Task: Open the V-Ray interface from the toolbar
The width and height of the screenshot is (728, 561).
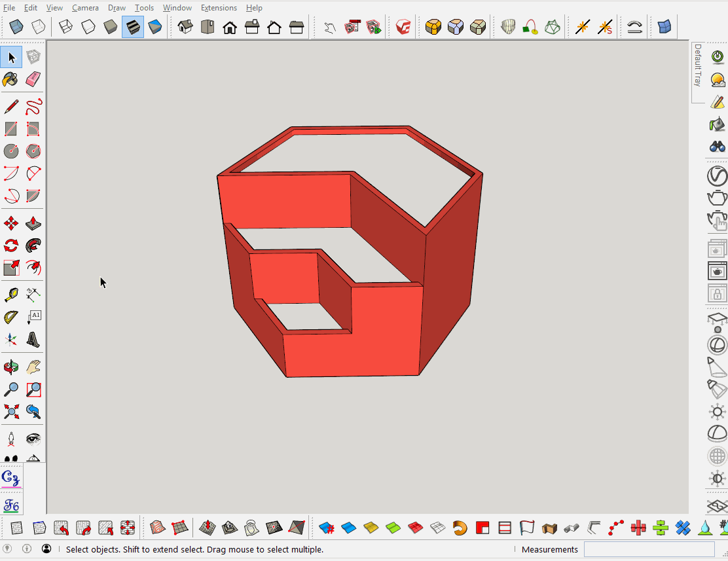Action: click(402, 27)
